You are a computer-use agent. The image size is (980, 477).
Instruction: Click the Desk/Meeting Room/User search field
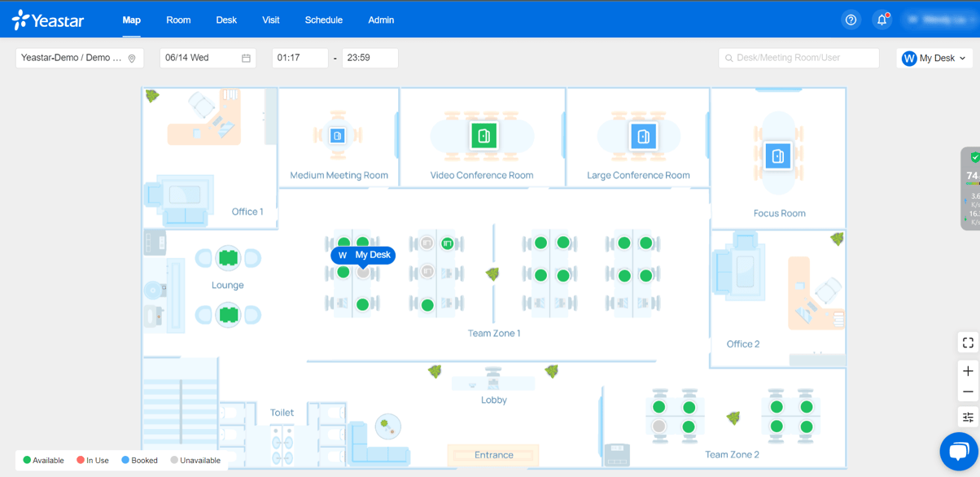798,58
